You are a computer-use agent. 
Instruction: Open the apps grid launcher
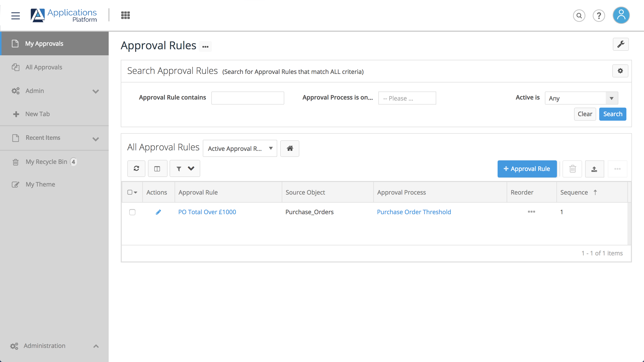[x=125, y=15]
